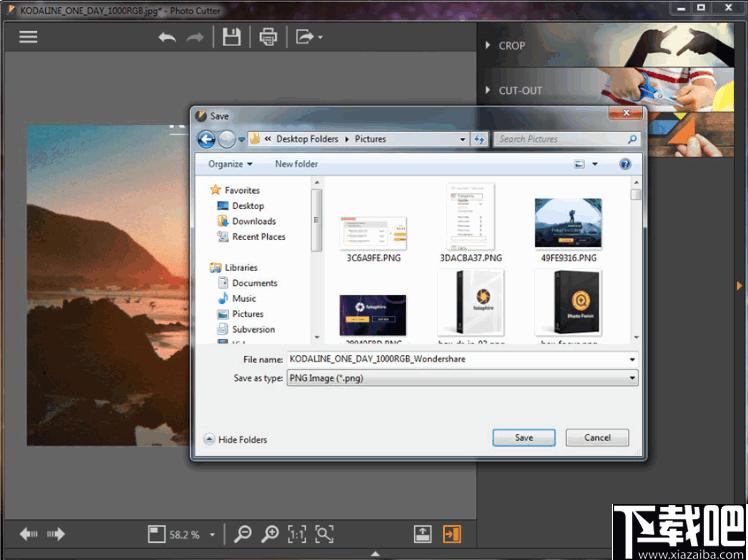Click the Back button in Save dialog

207,139
